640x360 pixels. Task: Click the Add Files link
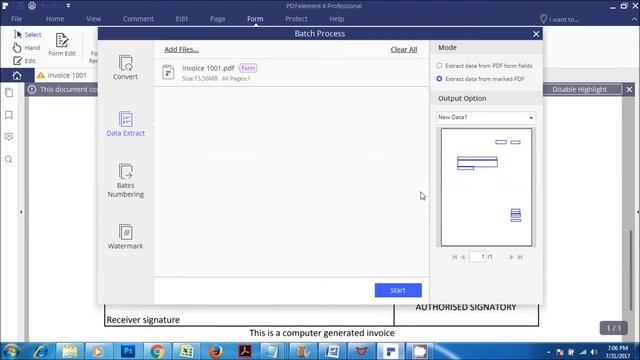181,49
